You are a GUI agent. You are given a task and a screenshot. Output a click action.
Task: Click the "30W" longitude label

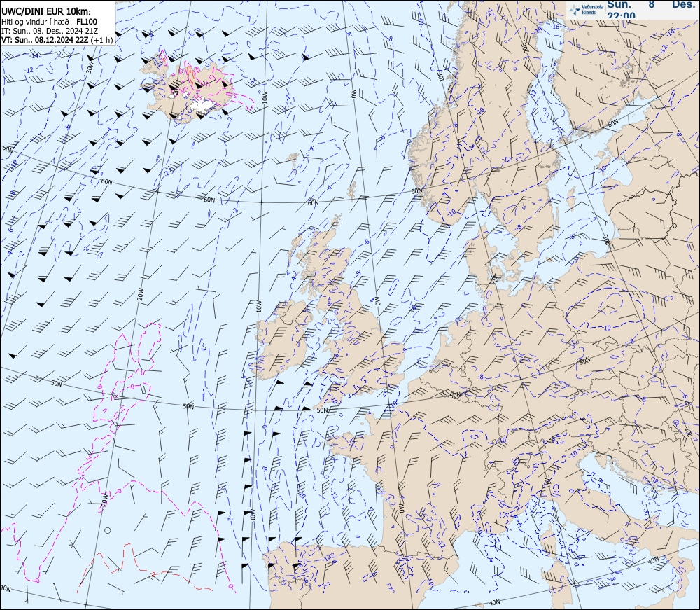point(90,68)
